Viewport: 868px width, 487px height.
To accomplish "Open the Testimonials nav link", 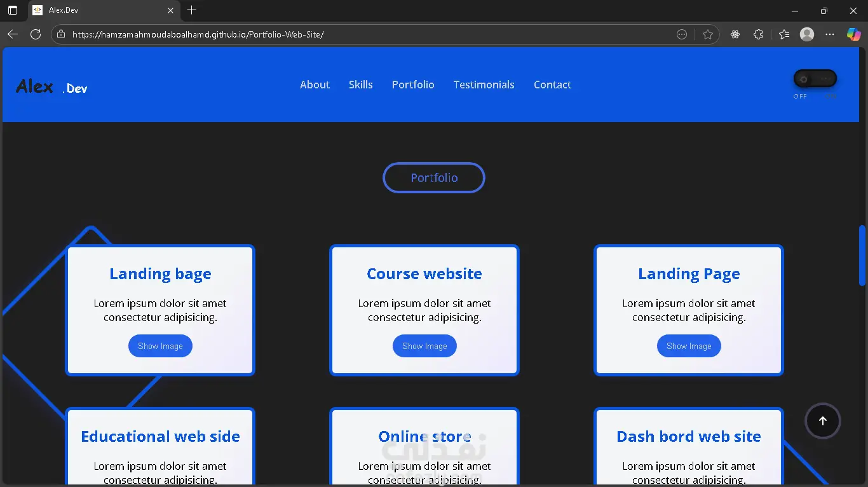I will point(484,85).
